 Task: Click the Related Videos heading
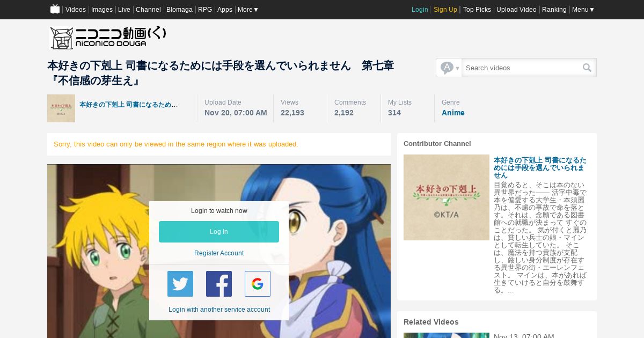431,322
